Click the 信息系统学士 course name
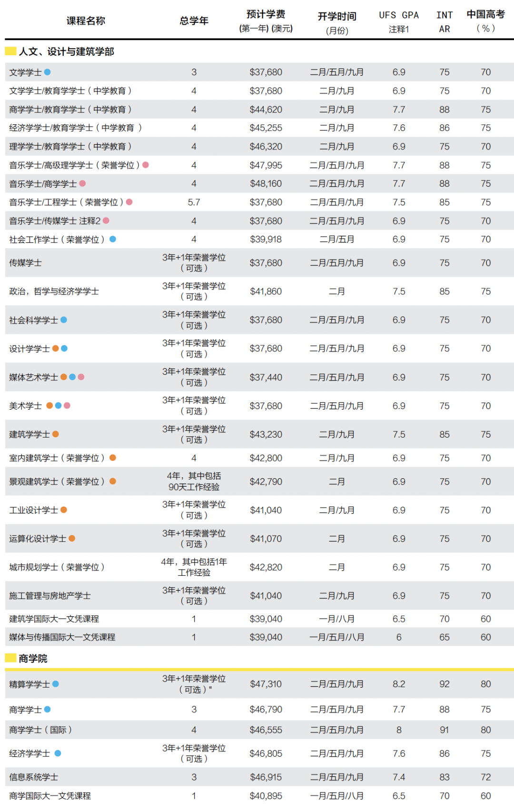The image size is (514, 812). (34, 777)
